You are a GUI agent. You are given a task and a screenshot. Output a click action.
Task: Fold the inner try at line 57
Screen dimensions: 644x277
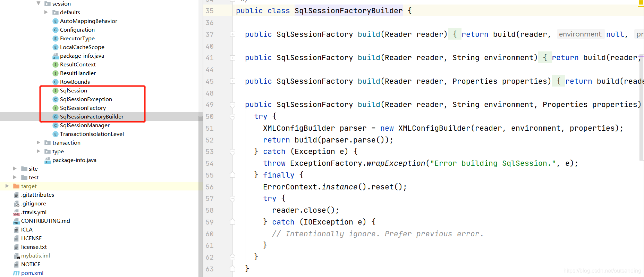pyautogui.click(x=233, y=198)
